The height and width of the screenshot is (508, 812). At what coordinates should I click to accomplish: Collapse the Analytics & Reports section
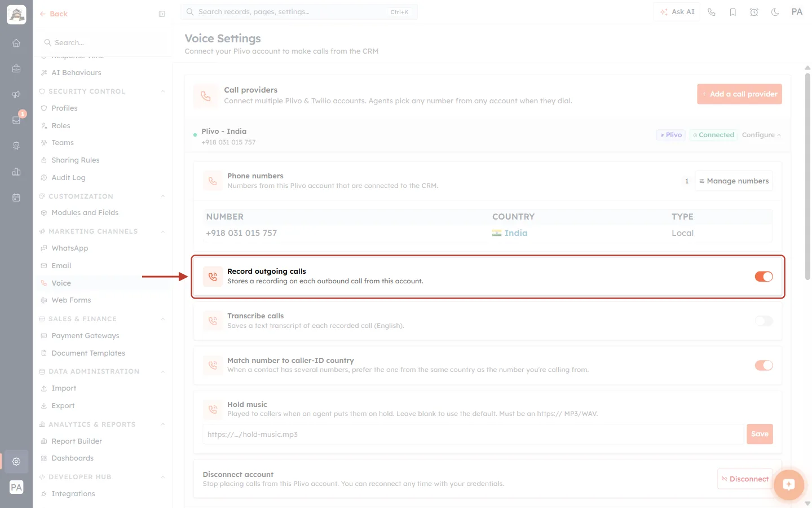(x=163, y=424)
